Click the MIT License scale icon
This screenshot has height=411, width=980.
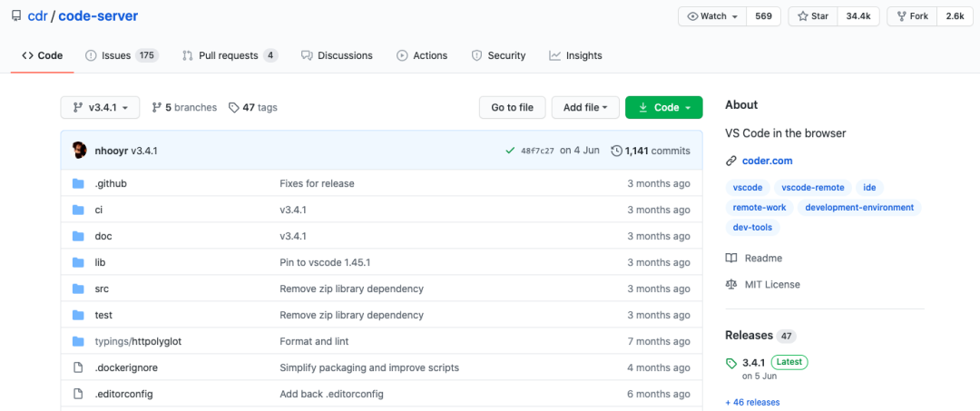coord(731,284)
